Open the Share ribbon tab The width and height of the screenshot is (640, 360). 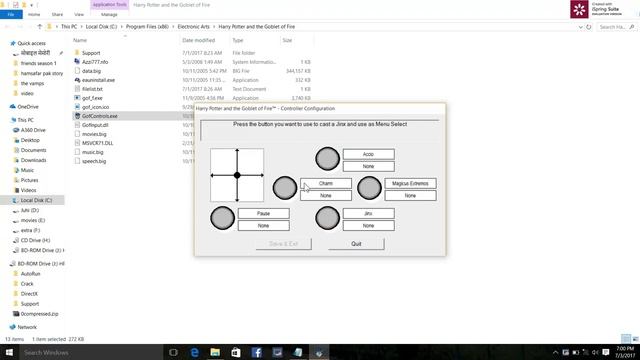[x=57, y=14]
